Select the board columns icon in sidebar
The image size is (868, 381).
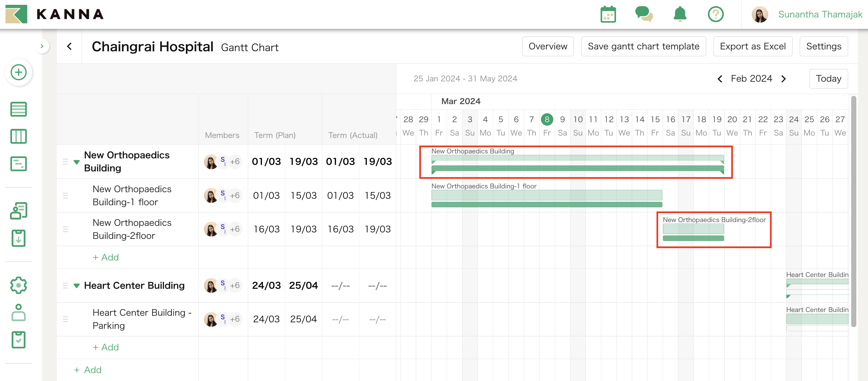[x=19, y=136]
